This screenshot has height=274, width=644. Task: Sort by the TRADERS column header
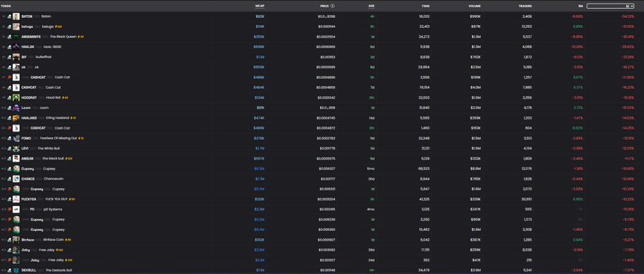coord(525,6)
